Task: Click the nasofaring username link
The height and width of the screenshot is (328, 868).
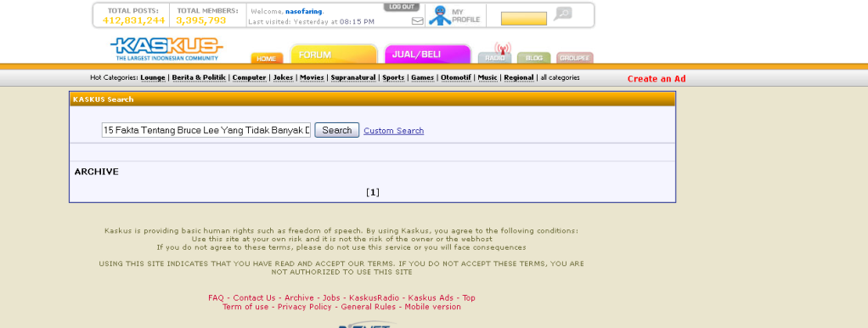Action: pyautogui.click(x=304, y=11)
